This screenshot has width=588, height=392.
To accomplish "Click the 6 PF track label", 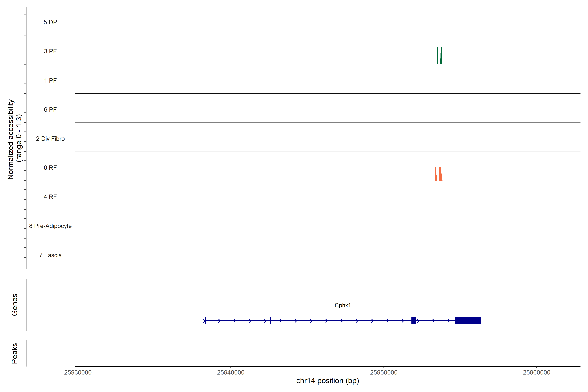I will coord(50,109).
